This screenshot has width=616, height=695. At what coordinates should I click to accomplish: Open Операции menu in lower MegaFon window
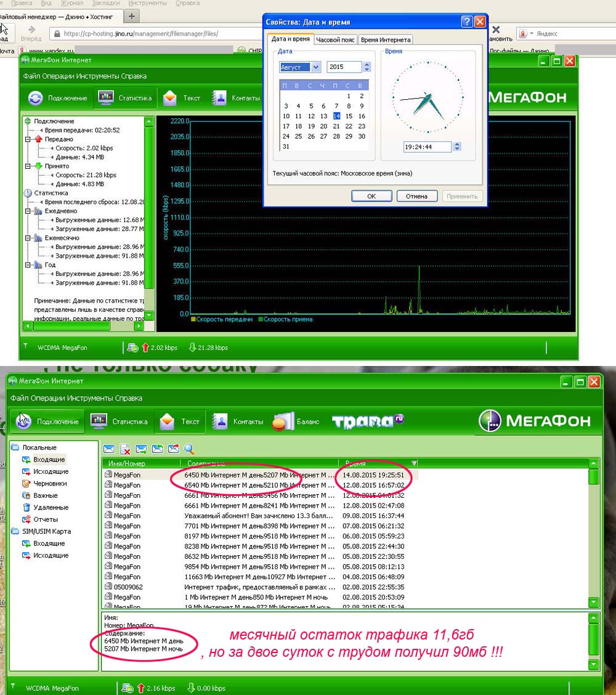click(47, 398)
